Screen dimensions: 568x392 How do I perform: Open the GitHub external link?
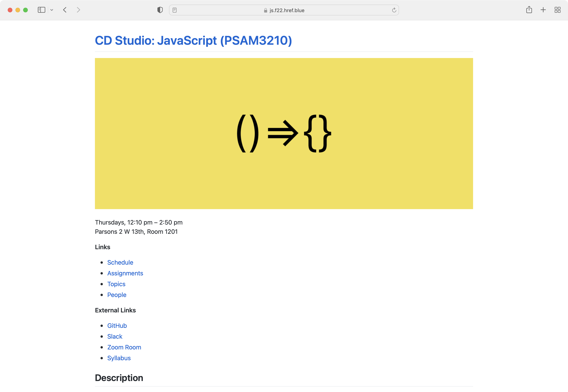click(117, 326)
